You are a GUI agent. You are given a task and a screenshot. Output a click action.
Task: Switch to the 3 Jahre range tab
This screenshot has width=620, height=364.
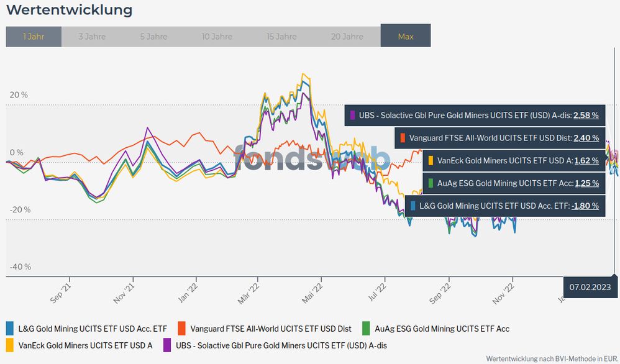coord(92,37)
